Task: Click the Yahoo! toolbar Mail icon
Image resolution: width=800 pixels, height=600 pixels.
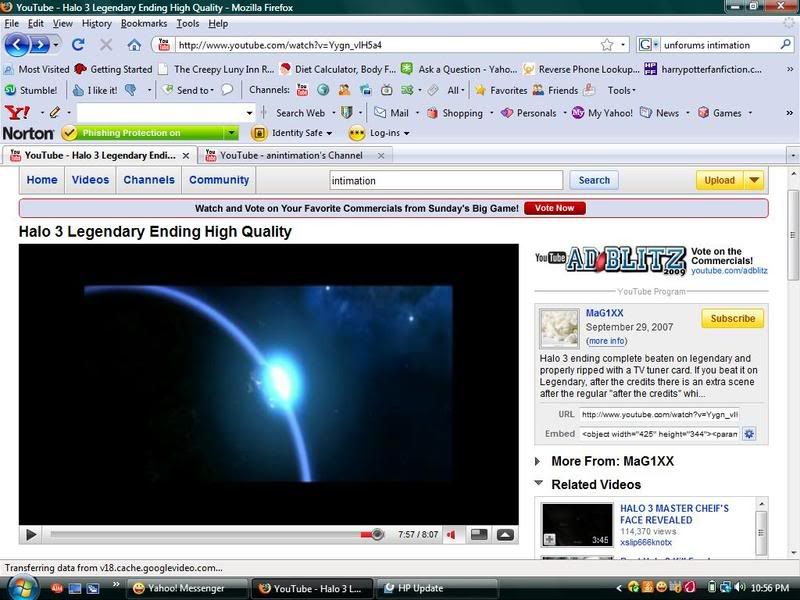Action: (380, 113)
